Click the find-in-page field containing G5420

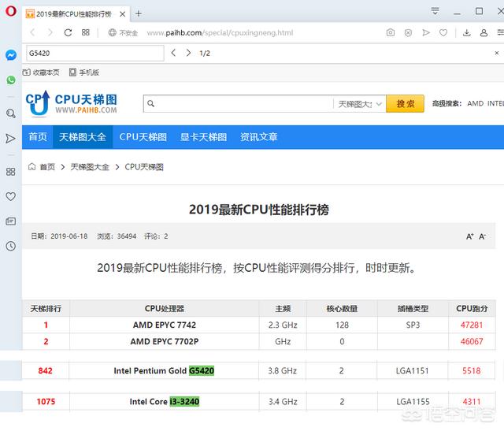95,53
